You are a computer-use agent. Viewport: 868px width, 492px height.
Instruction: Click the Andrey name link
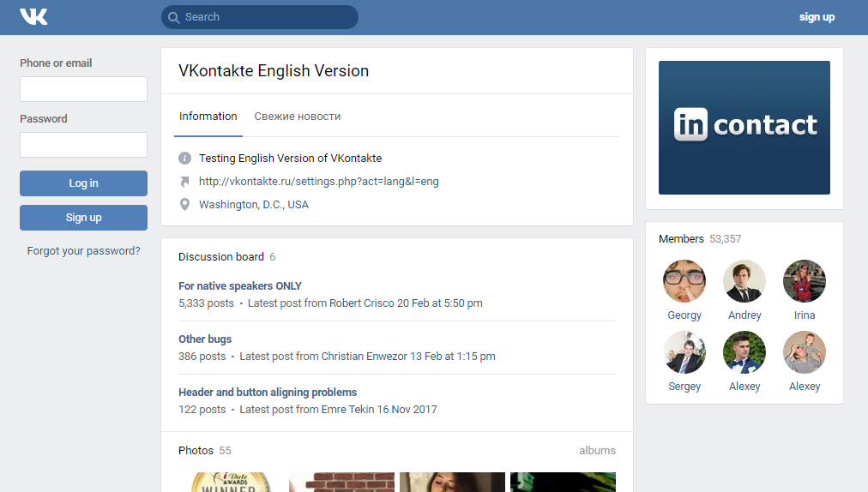click(744, 315)
